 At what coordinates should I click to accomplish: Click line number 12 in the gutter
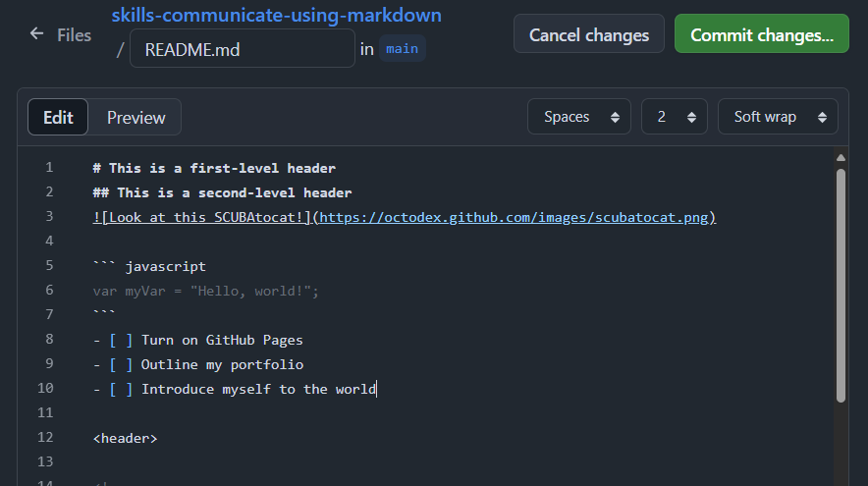pyautogui.click(x=45, y=437)
